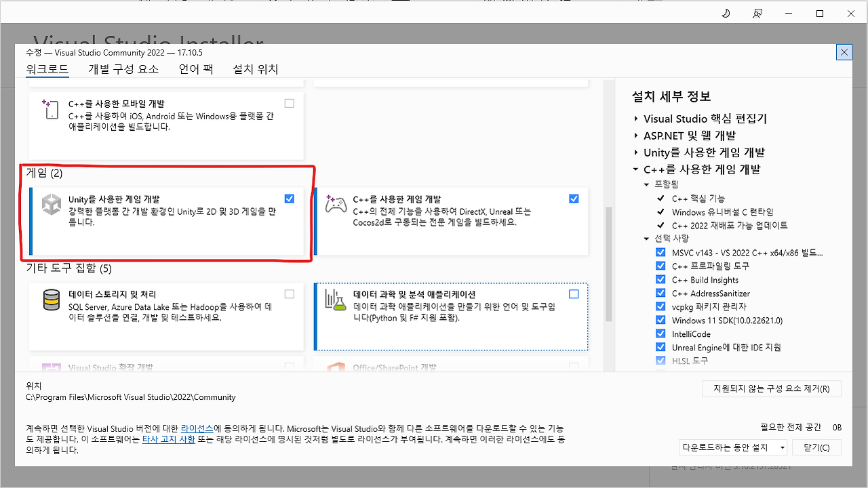Click the Windows 유니버설 C 런타임 item

coord(722,212)
